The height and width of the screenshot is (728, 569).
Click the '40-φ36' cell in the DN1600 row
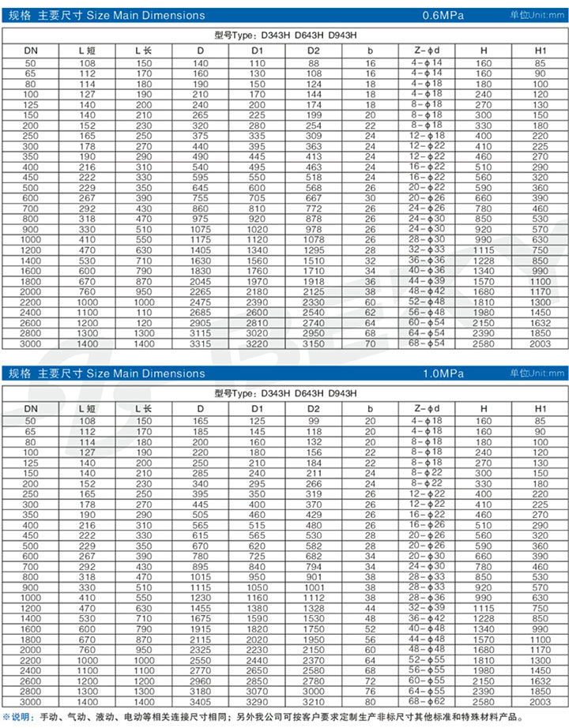click(427, 270)
